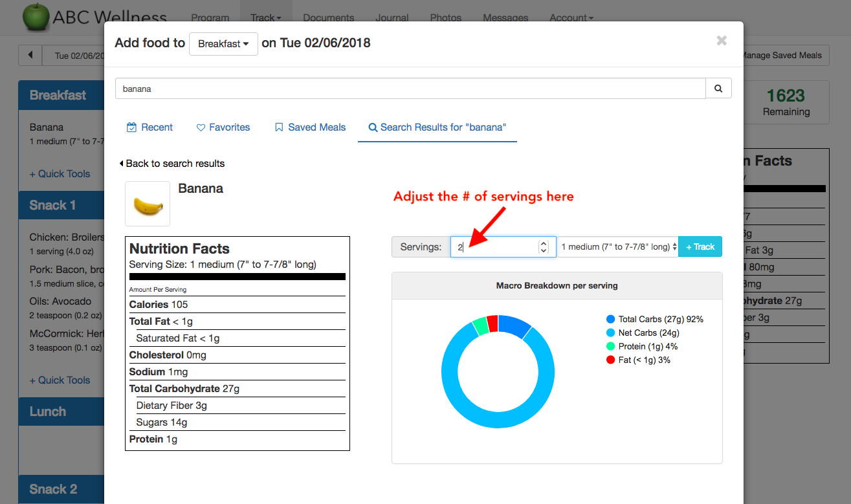Click the banana food thumbnail image
The height and width of the screenshot is (504, 851).
(x=148, y=204)
